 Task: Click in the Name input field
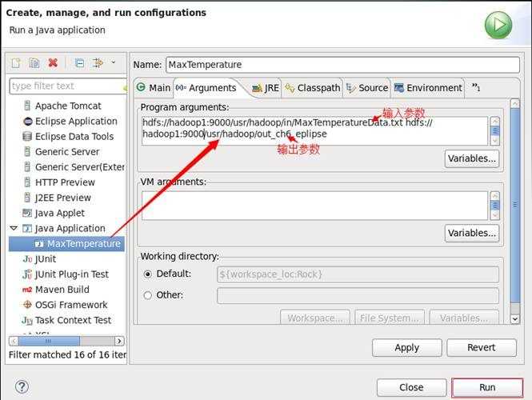pos(342,65)
